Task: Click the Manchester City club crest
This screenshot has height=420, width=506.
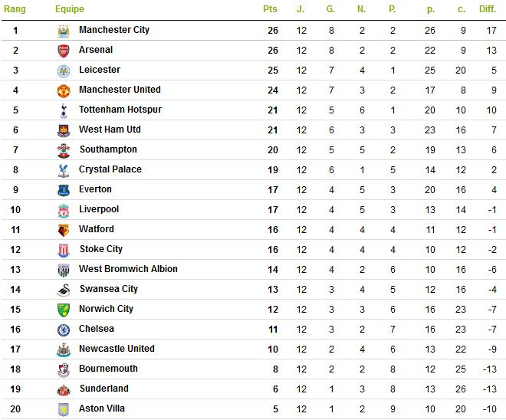Action: (64, 31)
